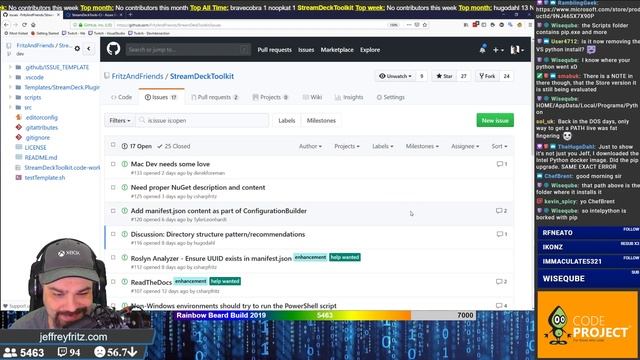Toggle the select-all issues checkbox
The height and width of the screenshot is (360, 640).
[113, 145]
